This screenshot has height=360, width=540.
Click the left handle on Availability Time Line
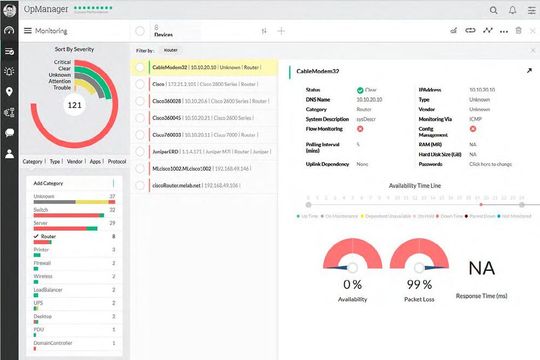pos(309,205)
